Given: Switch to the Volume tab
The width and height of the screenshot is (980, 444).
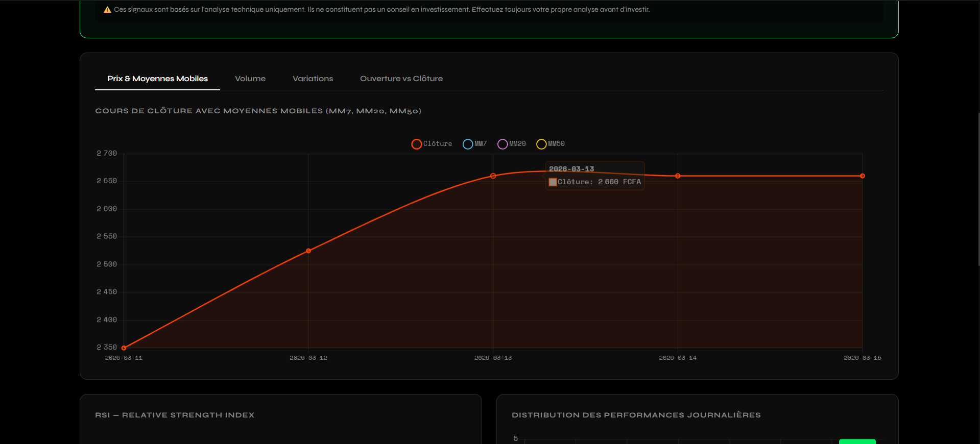Looking at the screenshot, I should click(250, 79).
